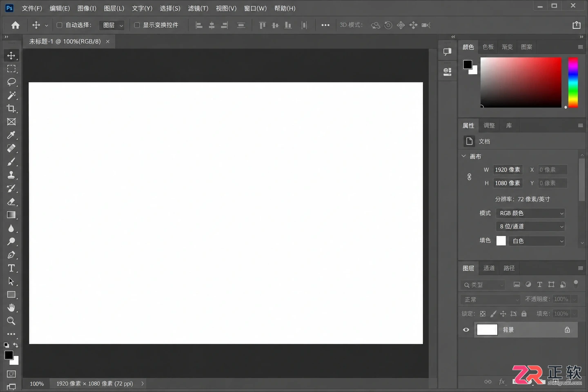Select the Hand tool
Viewport: 588px width, 392px height.
point(11,308)
